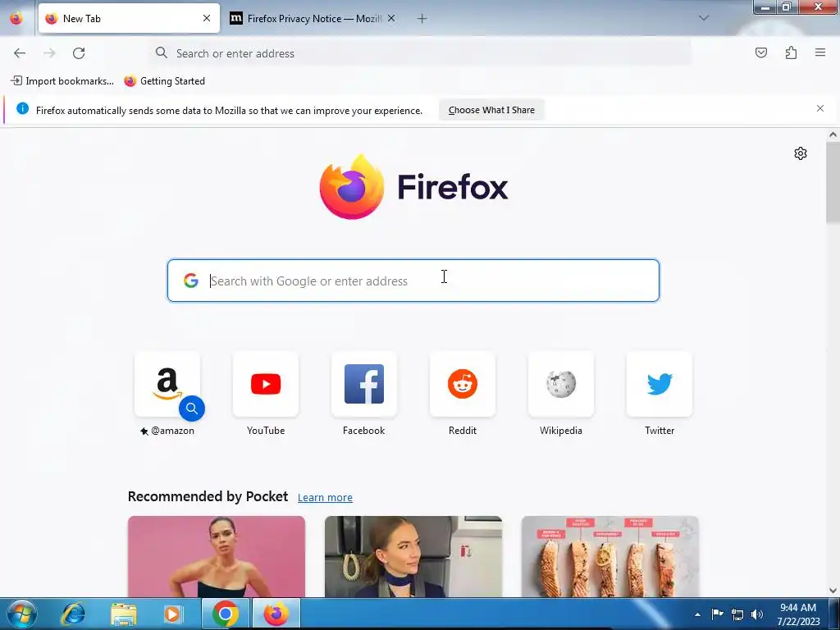Open the YouTube shortcut tile
The image size is (840, 630).
pyautogui.click(x=266, y=384)
